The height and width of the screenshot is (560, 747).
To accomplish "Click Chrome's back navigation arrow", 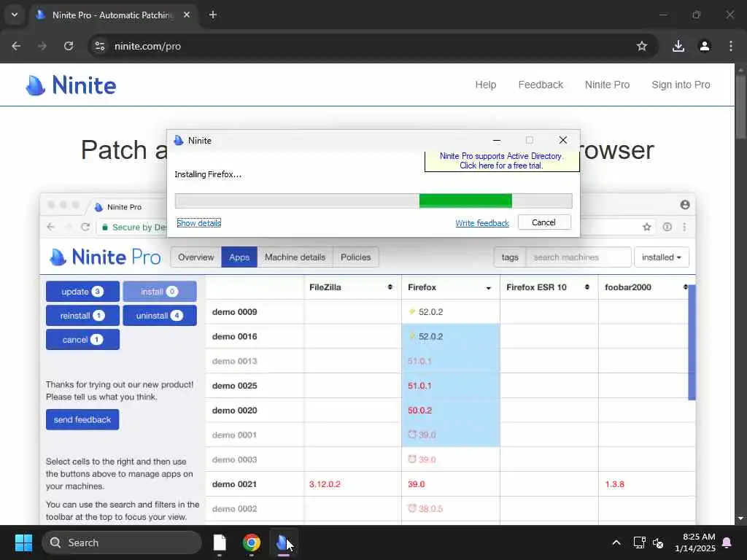I will pyautogui.click(x=16, y=46).
